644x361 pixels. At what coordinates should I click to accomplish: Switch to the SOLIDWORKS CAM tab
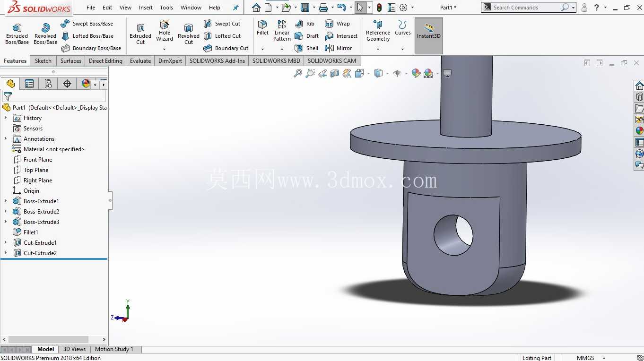(332, 60)
